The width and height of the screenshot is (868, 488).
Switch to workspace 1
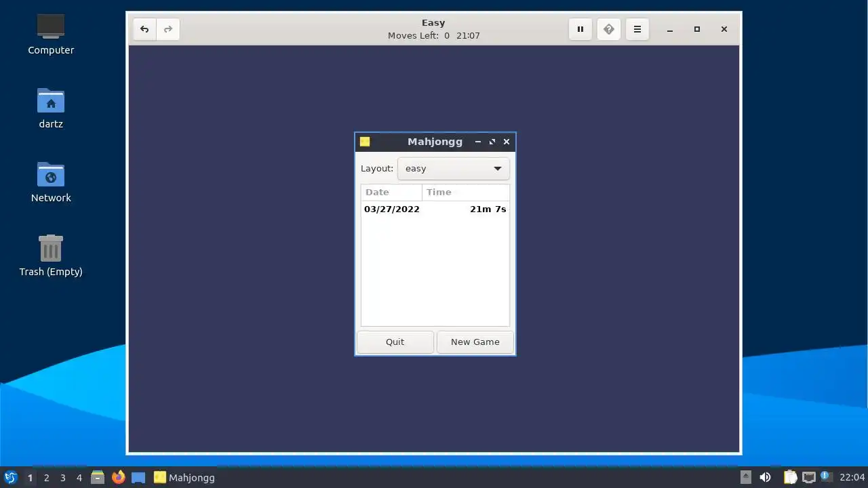(x=30, y=478)
